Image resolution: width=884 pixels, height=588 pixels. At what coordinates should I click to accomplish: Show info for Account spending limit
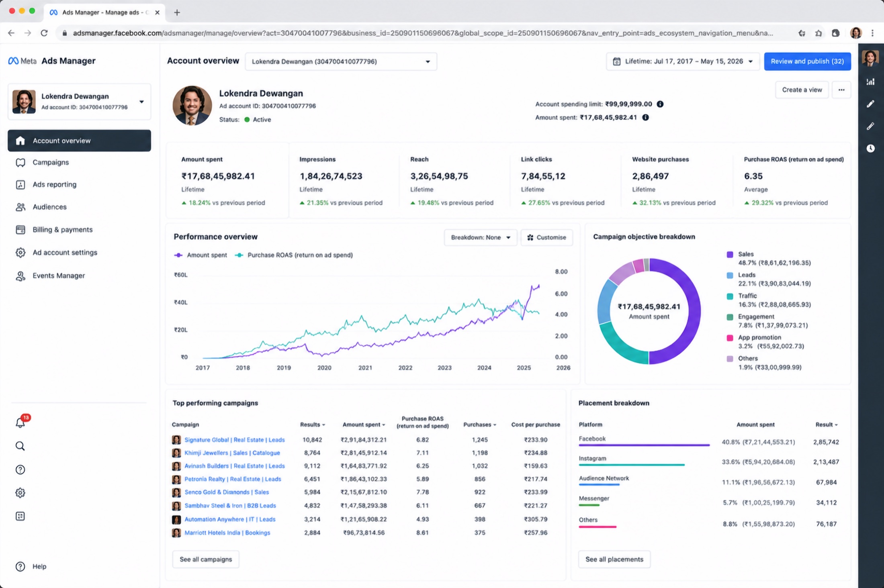pyautogui.click(x=660, y=104)
